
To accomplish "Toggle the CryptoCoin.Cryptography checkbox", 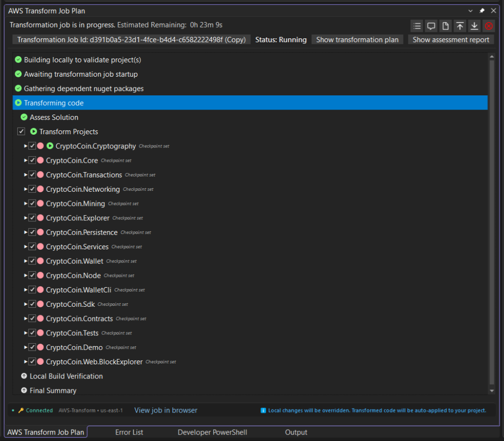I will [32, 146].
